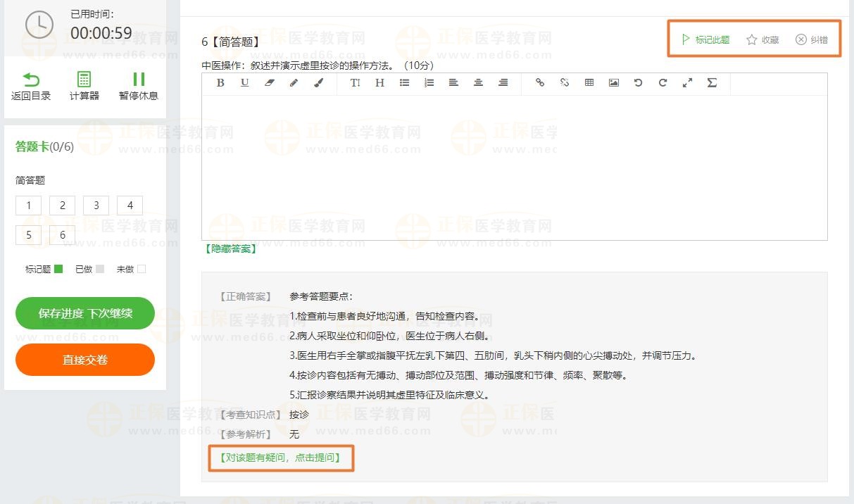Toggle bold formatting in the editor
854x504 pixels.
click(x=220, y=83)
